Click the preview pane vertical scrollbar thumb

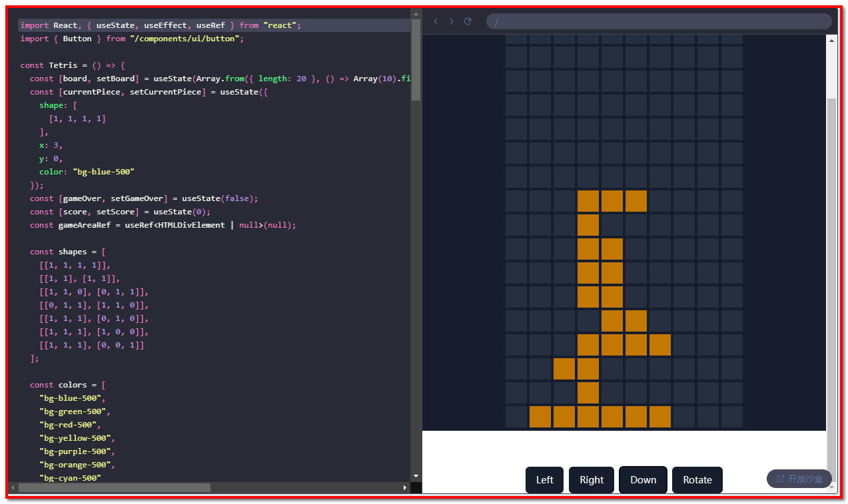[831, 280]
